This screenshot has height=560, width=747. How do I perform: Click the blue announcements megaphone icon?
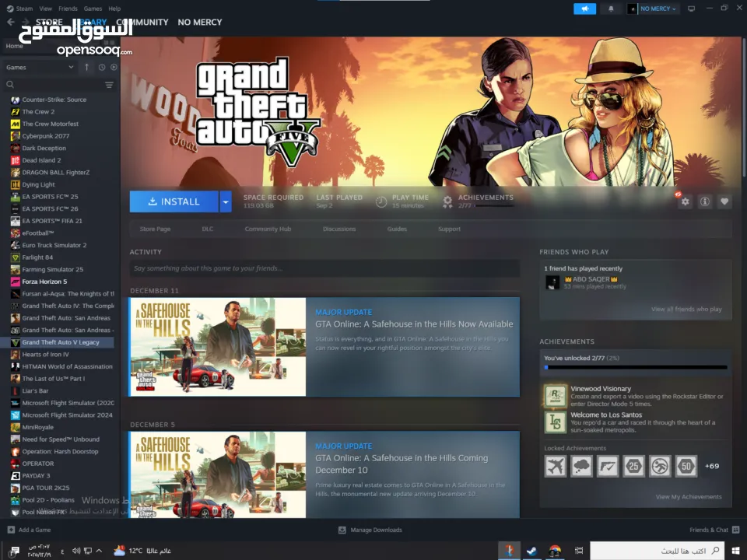coord(584,9)
